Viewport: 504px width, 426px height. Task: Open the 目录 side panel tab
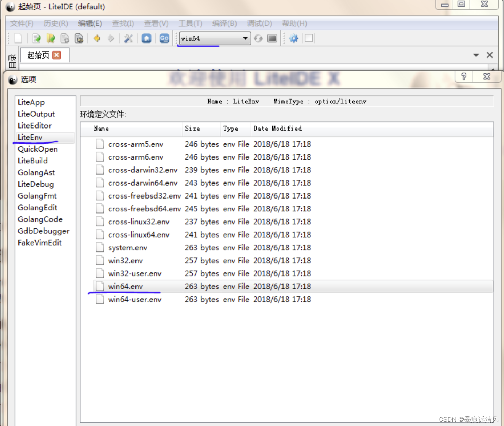tap(12, 61)
